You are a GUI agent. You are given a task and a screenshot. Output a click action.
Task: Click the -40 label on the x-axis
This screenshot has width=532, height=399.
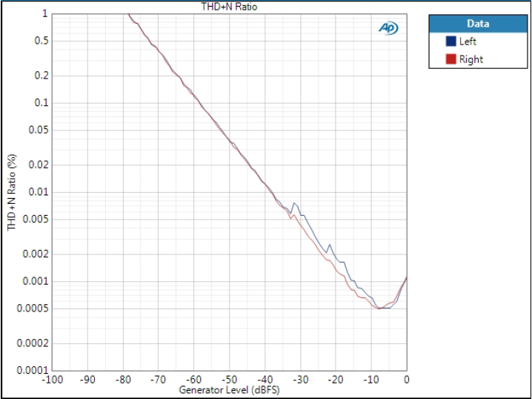265,379
